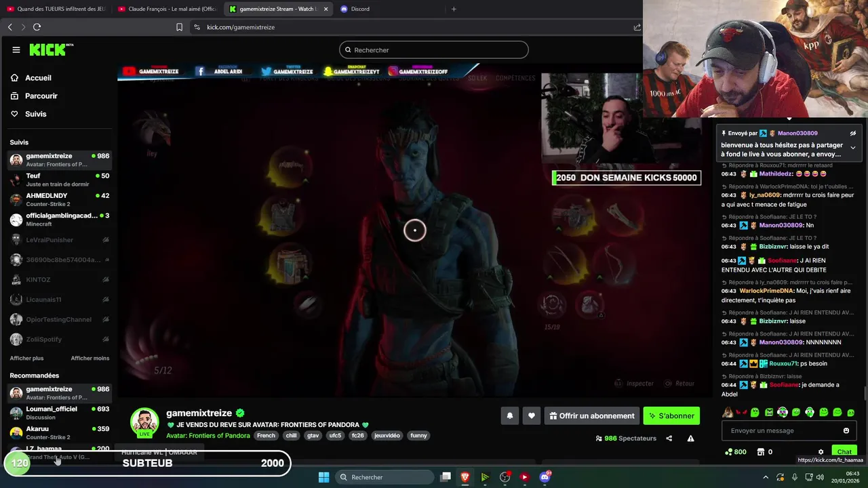868x488 pixels.
Task: Click Manon030809 username in pinned message
Action: 797,134
